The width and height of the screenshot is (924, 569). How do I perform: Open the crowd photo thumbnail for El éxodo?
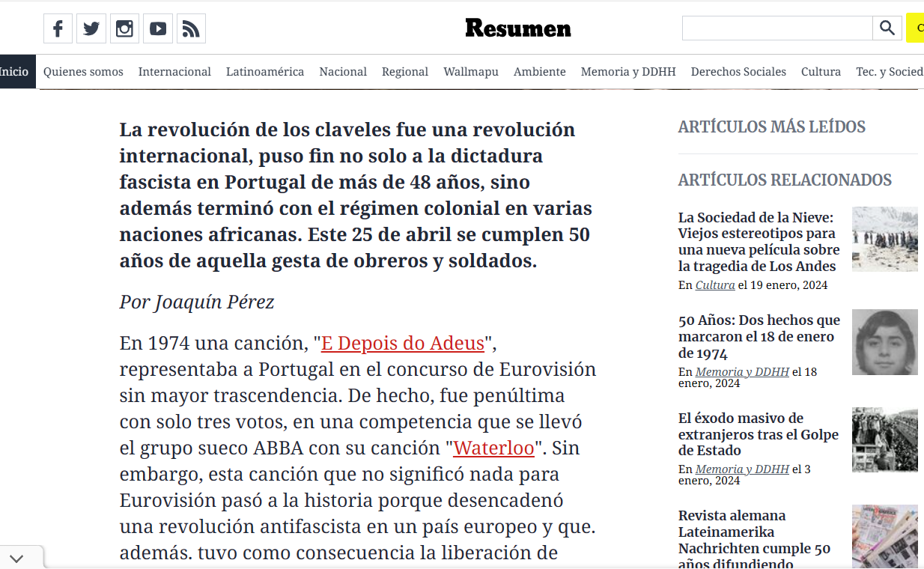point(885,439)
